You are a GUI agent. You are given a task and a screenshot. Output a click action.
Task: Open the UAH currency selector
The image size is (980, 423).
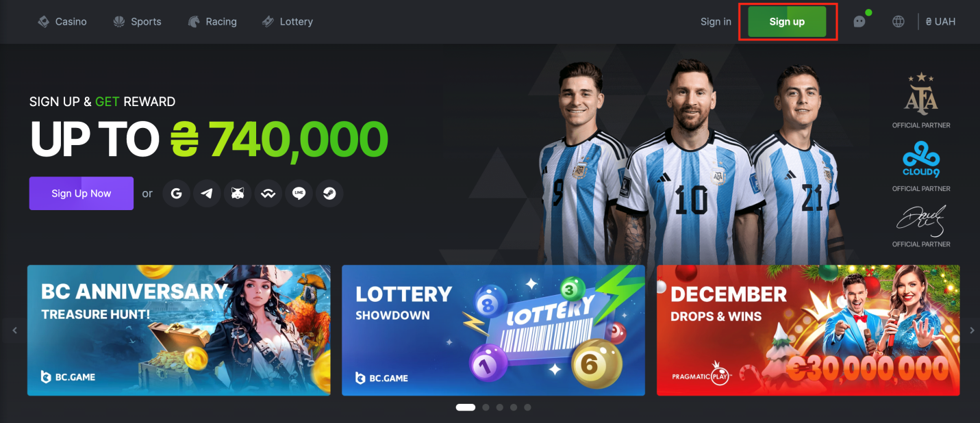click(x=940, y=21)
